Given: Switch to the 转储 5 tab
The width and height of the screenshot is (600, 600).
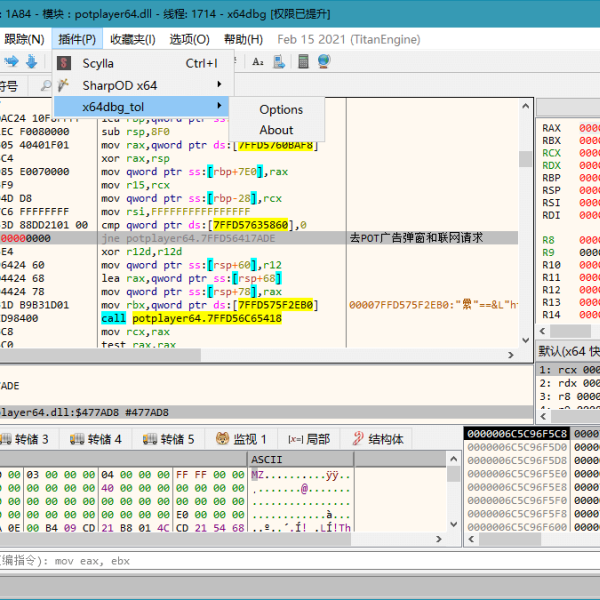Looking at the screenshot, I should tap(168, 439).
